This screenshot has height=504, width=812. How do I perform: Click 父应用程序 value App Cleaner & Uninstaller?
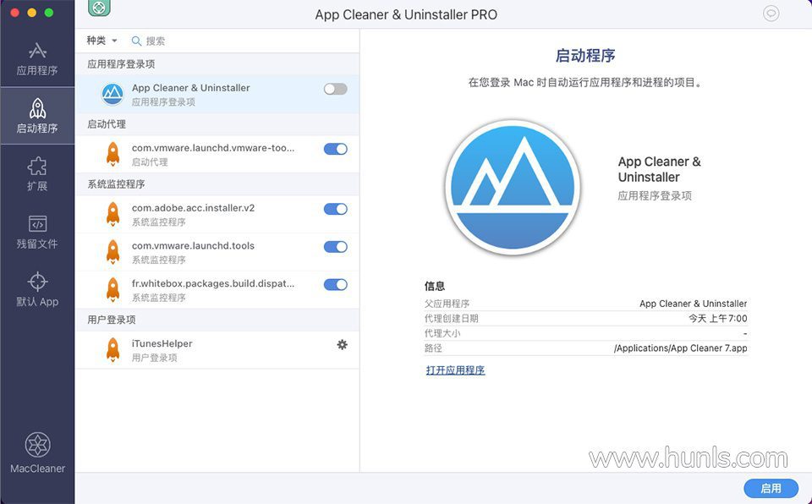(694, 304)
